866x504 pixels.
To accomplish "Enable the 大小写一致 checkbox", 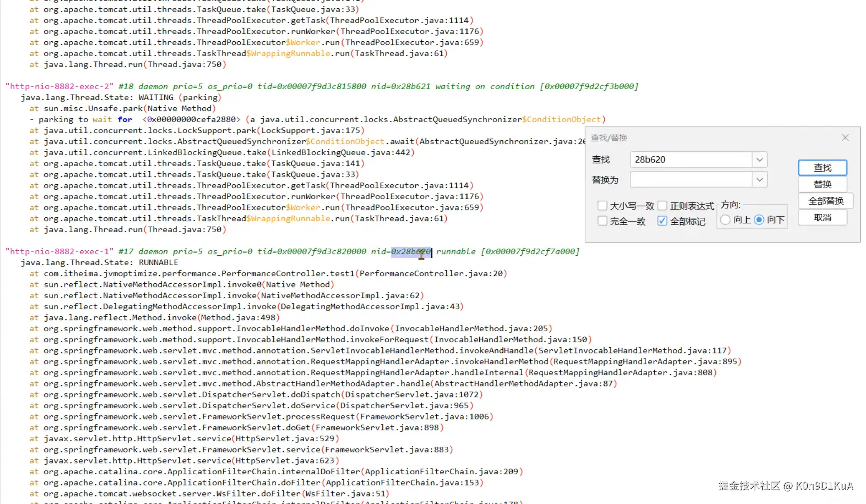I will (x=602, y=205).
